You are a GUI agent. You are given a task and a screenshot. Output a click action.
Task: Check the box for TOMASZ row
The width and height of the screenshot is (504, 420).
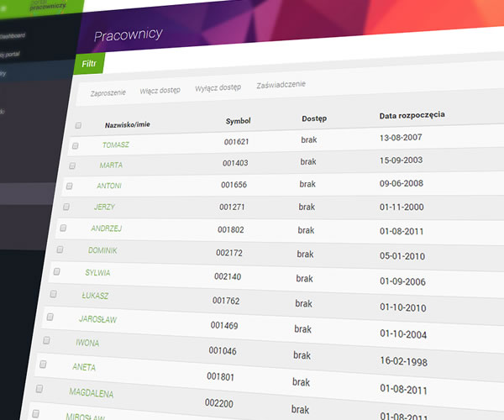click(76, 146)
